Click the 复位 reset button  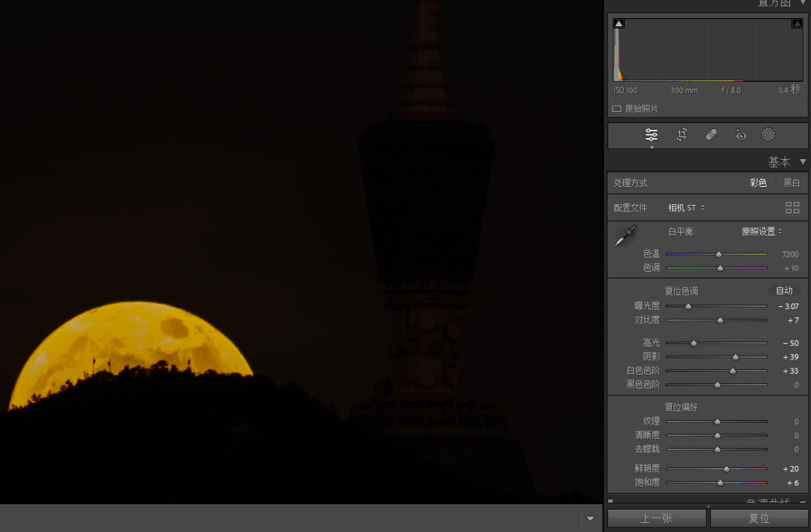pos(759,518)
